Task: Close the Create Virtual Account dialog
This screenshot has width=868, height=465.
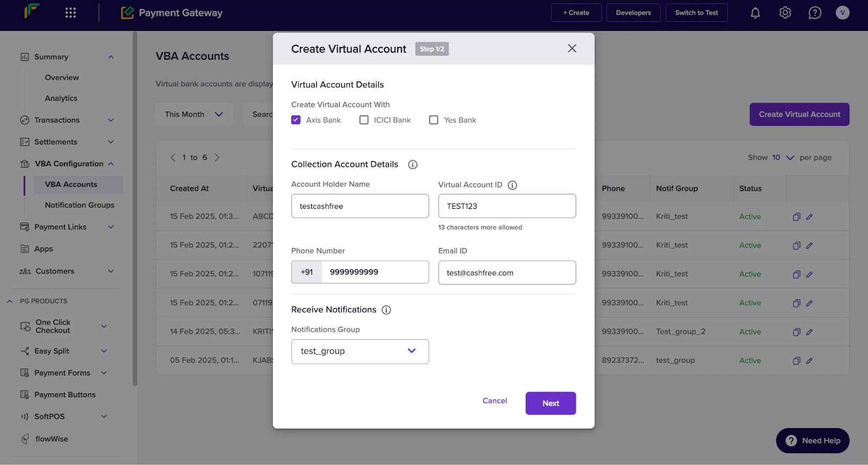Action: click(x=572, y=48)
